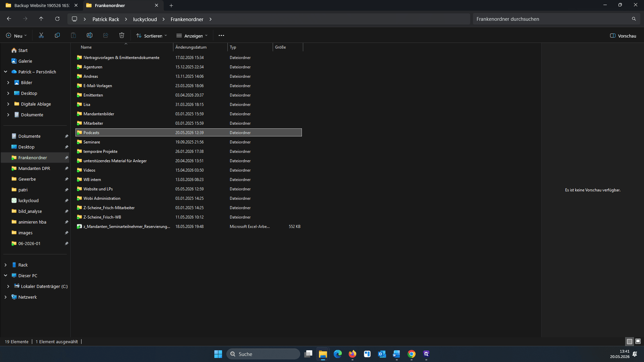Open Google Chrome from taskbar
Image resolution: width=644 pixels, height=362 pixels.
click(x=412, y=354)
